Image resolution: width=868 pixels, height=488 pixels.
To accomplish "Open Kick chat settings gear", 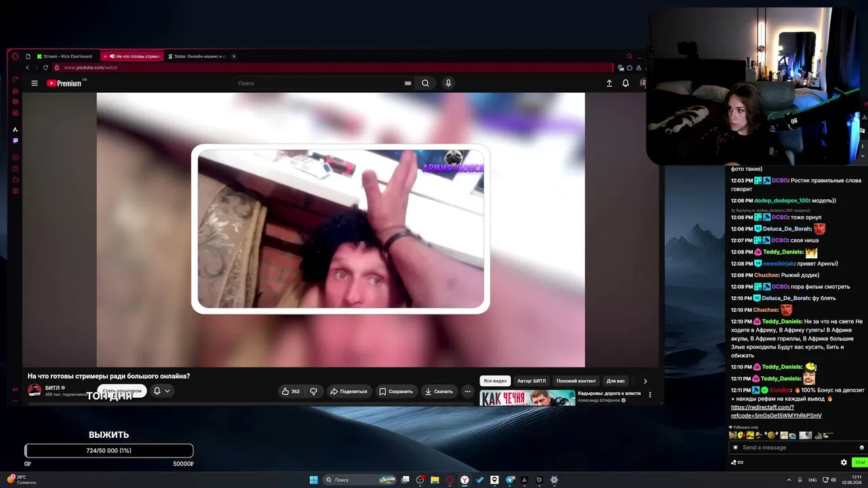I will pos(844,462).
